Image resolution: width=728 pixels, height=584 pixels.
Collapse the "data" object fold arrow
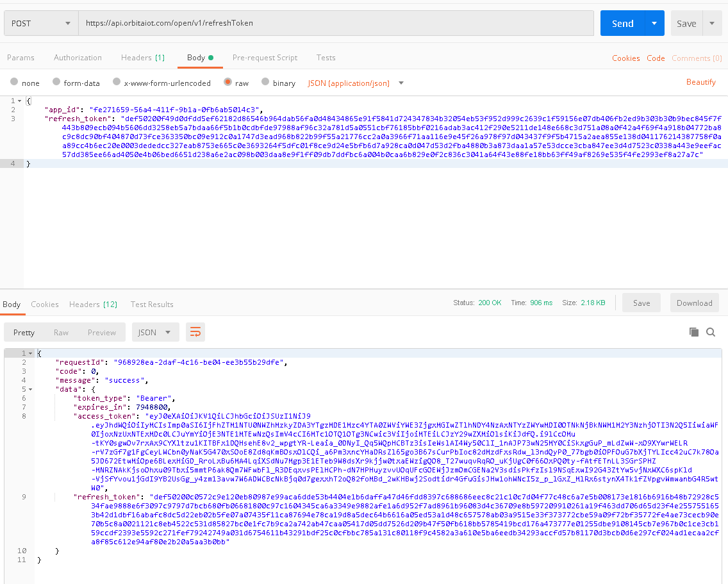(30, 389)
